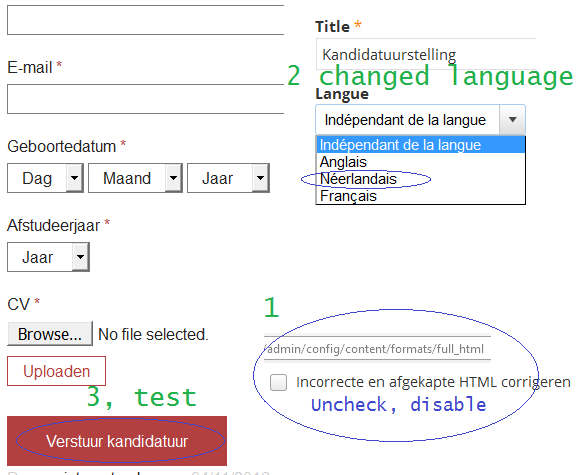Open the Afstudeerjaar Jaar dropdown
This screenshot has width=576, height=475.
[x=48, y=257]
